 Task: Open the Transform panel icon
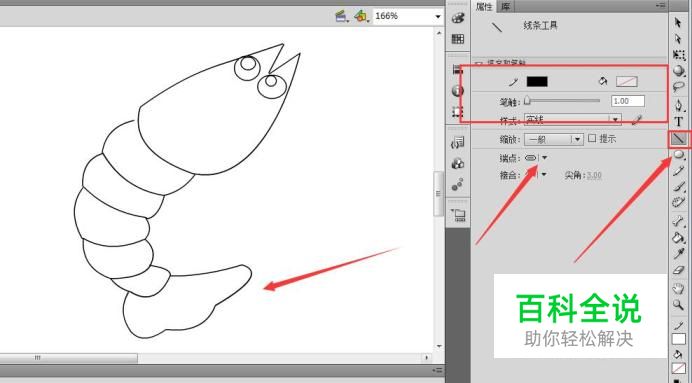(x=458, y=111)
